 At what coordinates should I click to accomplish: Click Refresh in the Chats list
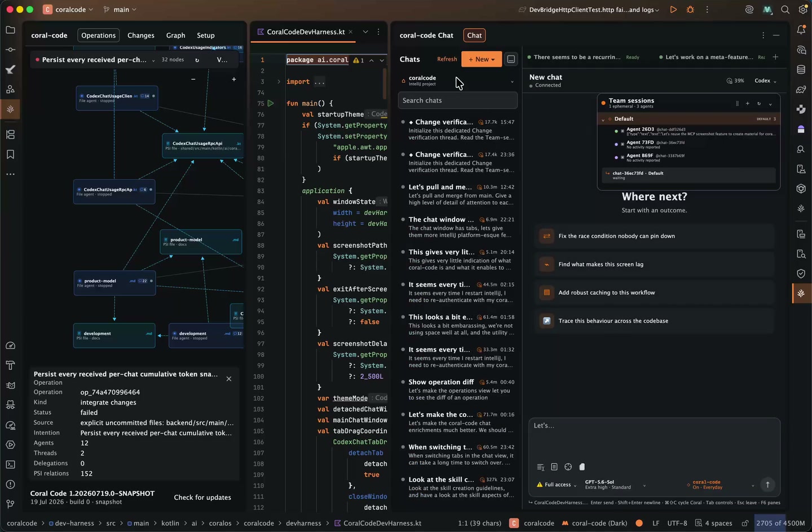point(447,59)
